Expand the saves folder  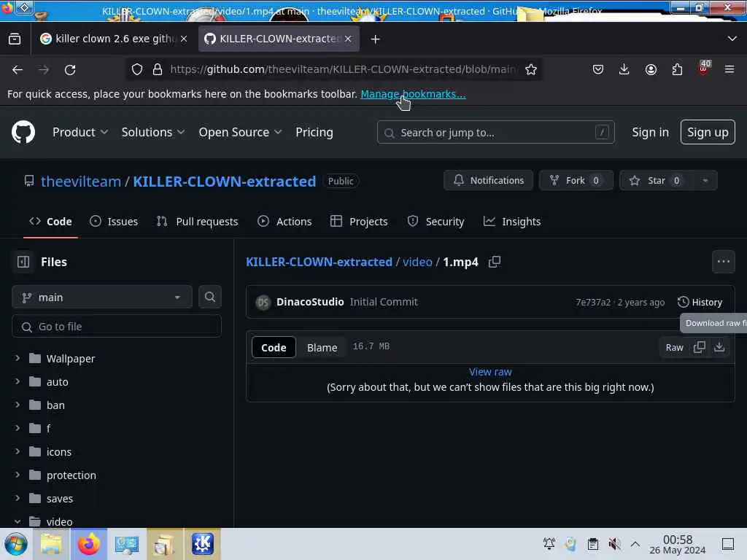18,497
